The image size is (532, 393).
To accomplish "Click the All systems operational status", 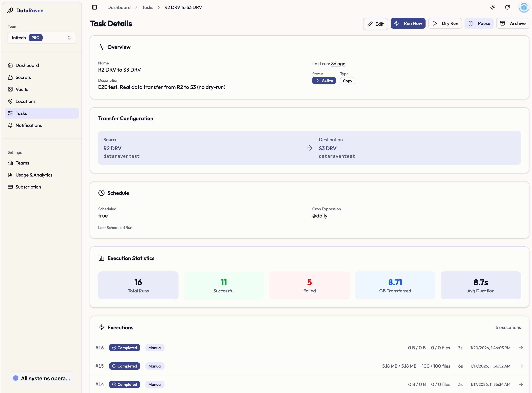I will [42, 378].
